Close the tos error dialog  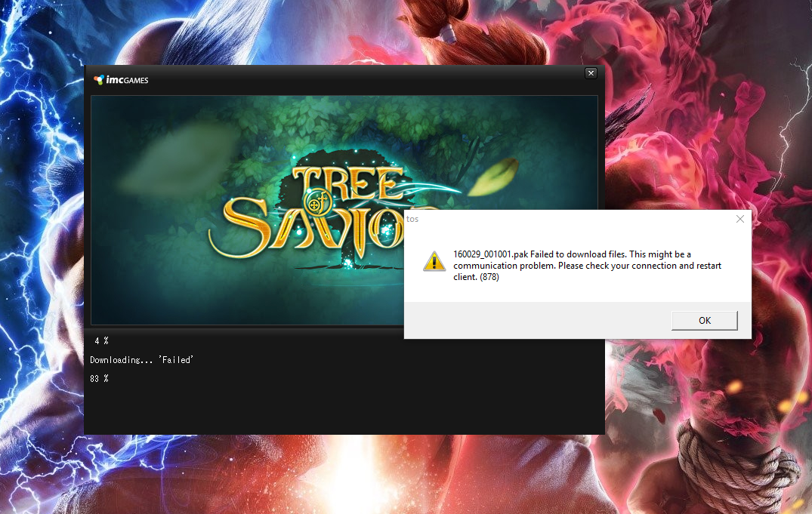coord(739,219)
